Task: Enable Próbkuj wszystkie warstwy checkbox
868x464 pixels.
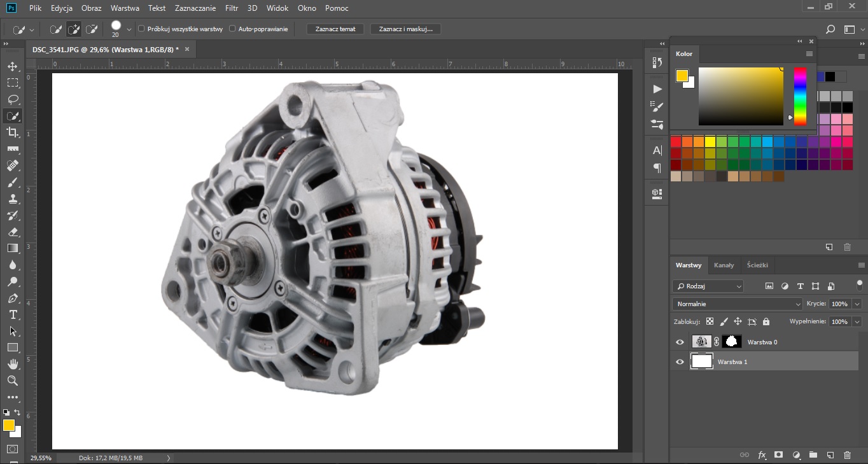Action: click(x=141, y=29)
